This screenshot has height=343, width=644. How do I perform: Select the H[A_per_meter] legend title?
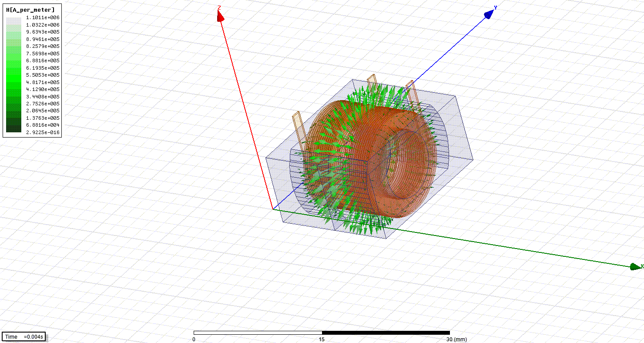(x=30, y=10)
